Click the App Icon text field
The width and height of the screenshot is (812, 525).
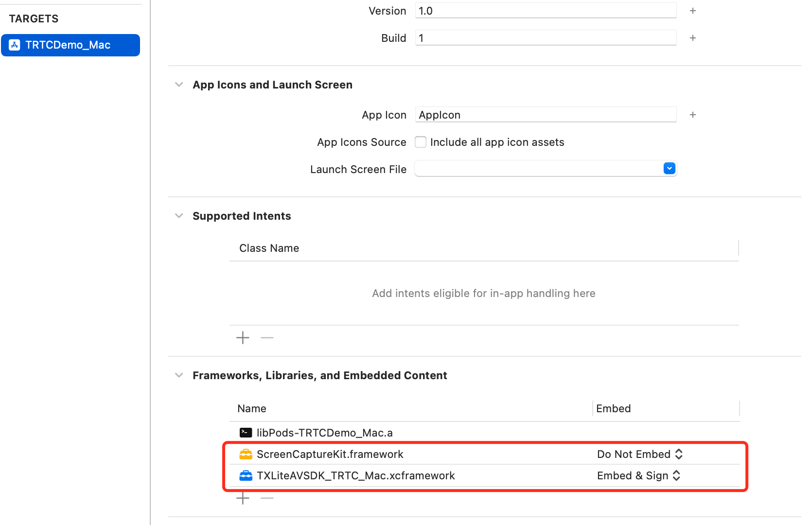pyautogui.click(x=545, y=115)
